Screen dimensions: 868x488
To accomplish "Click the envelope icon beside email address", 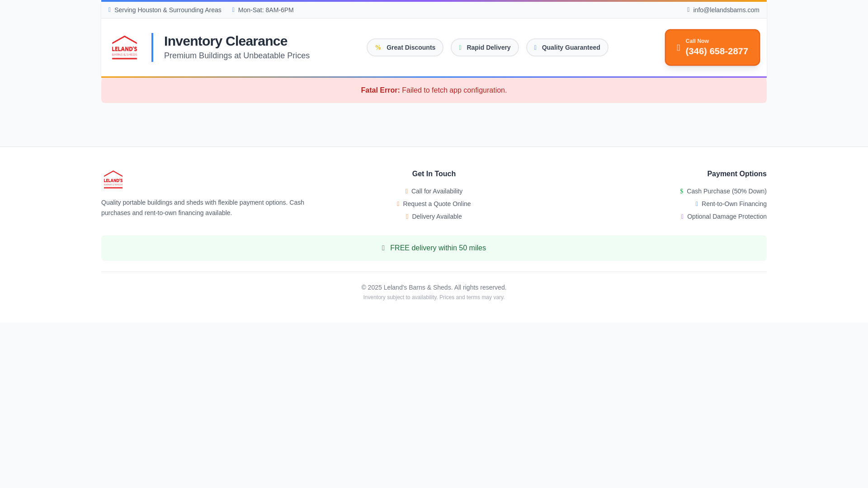I will point(688,10).
